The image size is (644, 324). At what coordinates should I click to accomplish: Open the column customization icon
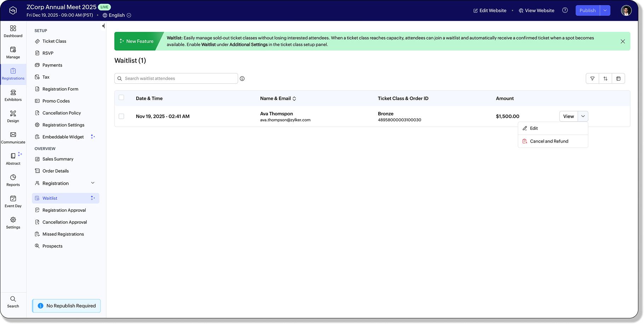pos(618,79)
